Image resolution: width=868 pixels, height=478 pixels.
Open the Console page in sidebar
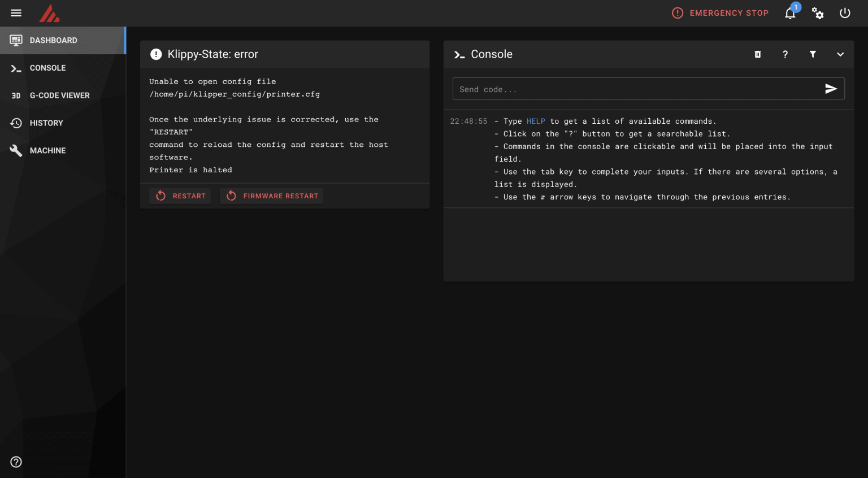[62, 68]
